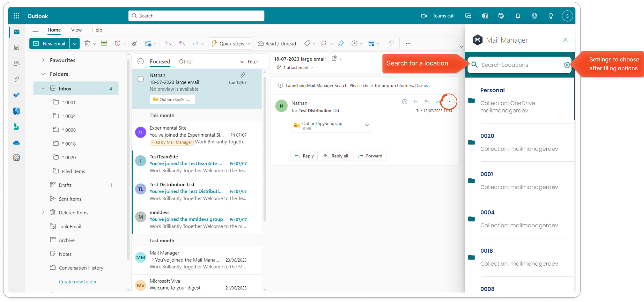Click the Snooze clock icon in ribbon

pos(354,44)
